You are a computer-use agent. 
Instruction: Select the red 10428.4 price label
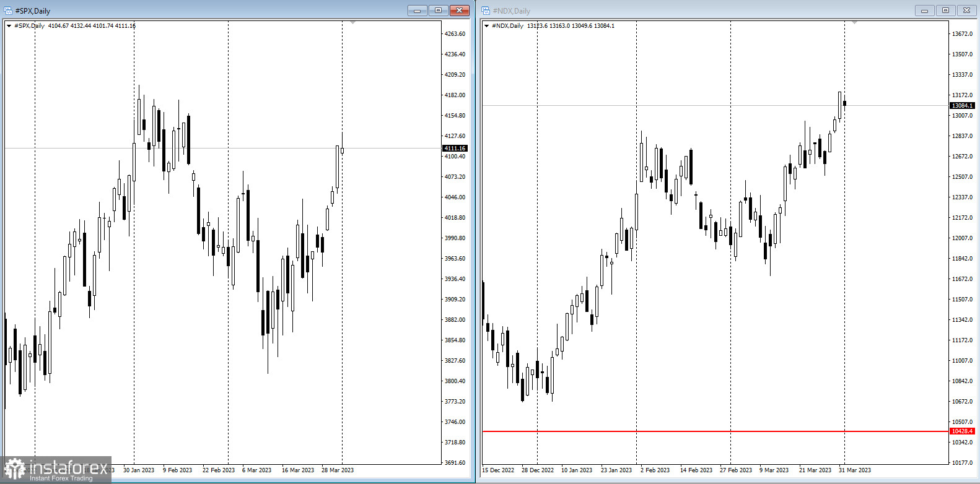coord(963,431)
